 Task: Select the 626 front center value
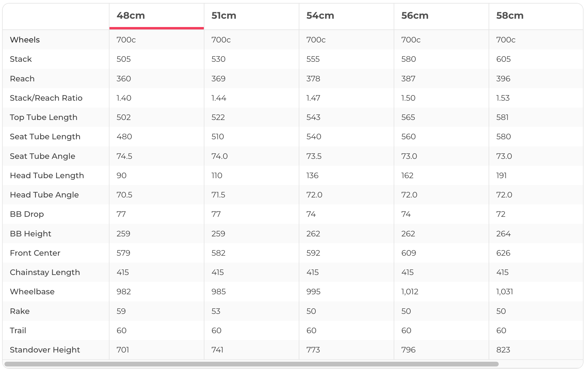pyautogui.click(x=503, y=253)
